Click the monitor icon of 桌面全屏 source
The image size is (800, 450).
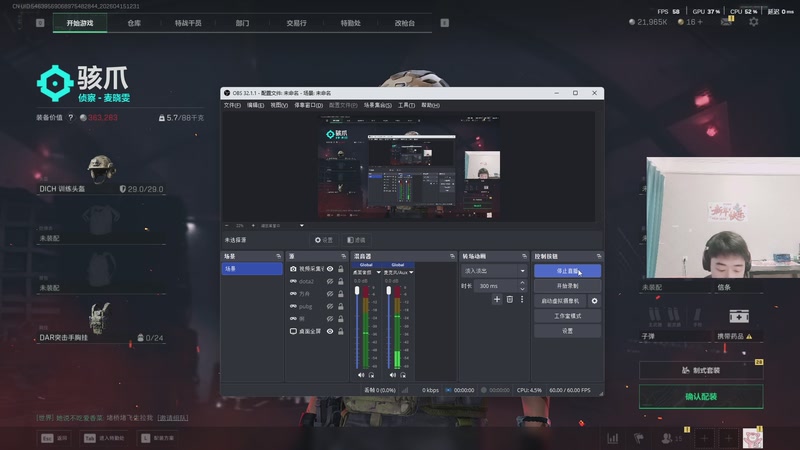pyautogui.click(x=293, y=331)
